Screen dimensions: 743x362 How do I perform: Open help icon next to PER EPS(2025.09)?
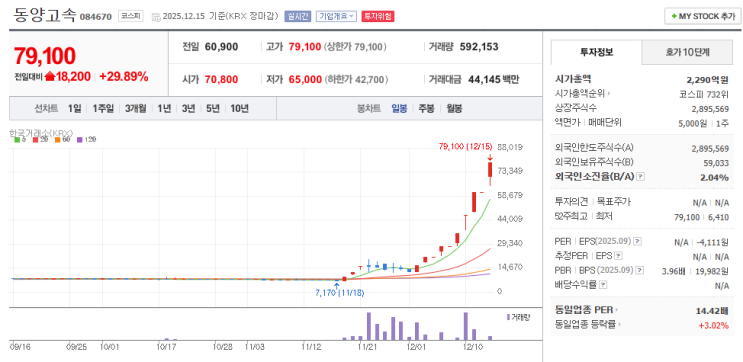click(637, 241)
